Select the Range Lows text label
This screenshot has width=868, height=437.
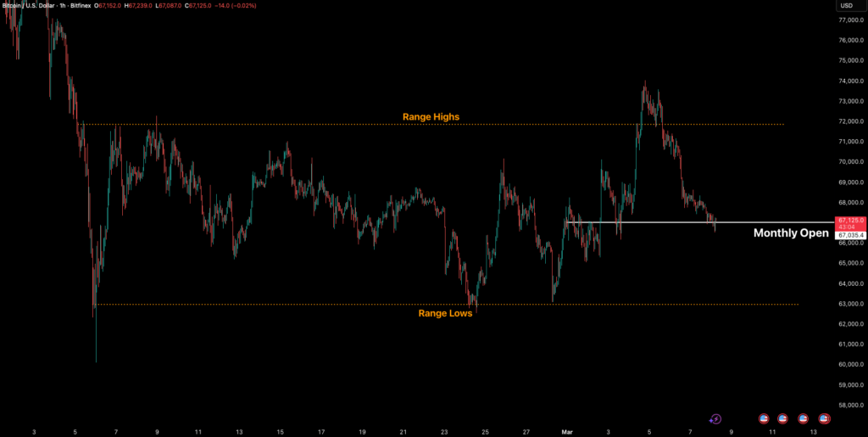(445, 313)
